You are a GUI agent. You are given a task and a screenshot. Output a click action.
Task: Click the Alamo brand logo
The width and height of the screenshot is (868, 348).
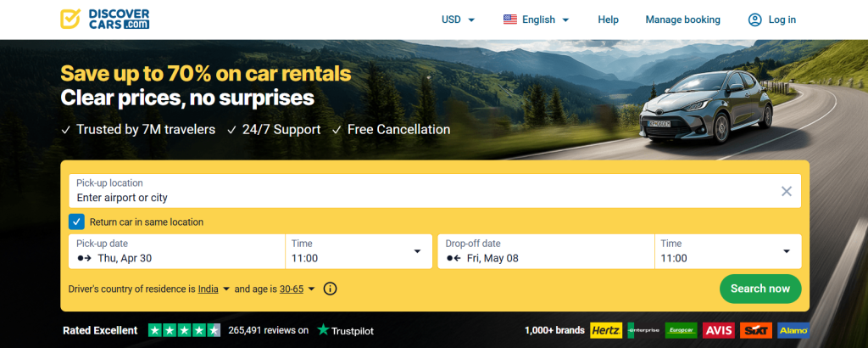click(x=793, y=330)
